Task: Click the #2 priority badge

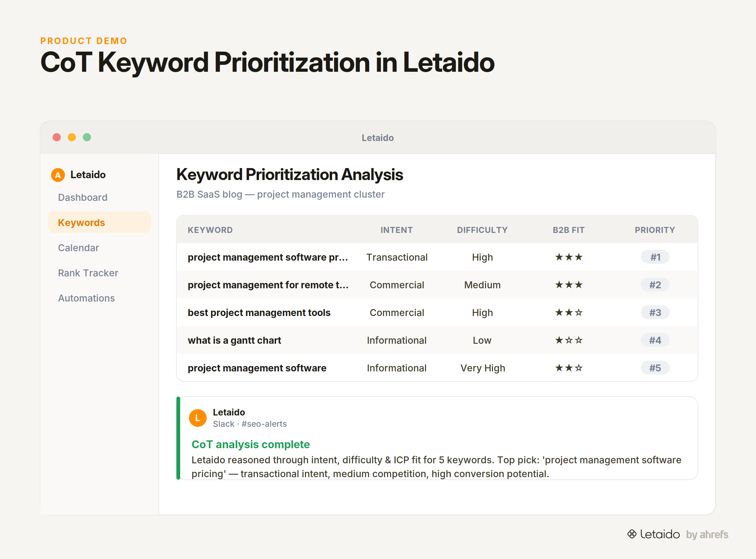Action: click(x=655, y=285)
